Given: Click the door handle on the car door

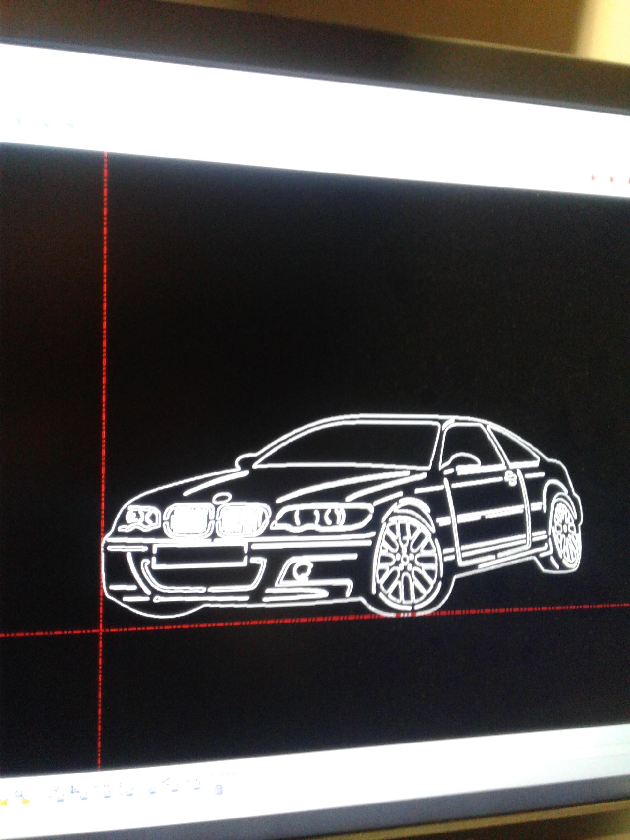Looking at the screenshot, I should [x=510, y=478].
